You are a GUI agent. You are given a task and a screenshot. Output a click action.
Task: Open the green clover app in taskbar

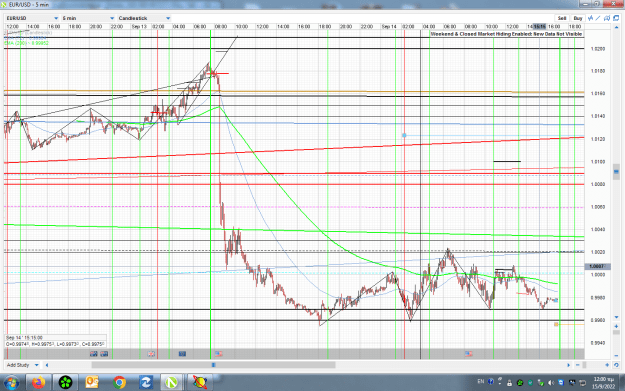(65, 383)
